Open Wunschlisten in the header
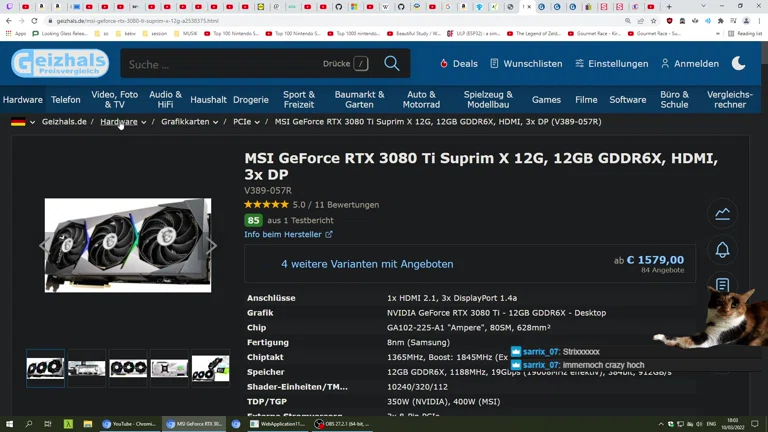Screen dimensions: 768x432 pyautogui.click(x=526, y=64)
